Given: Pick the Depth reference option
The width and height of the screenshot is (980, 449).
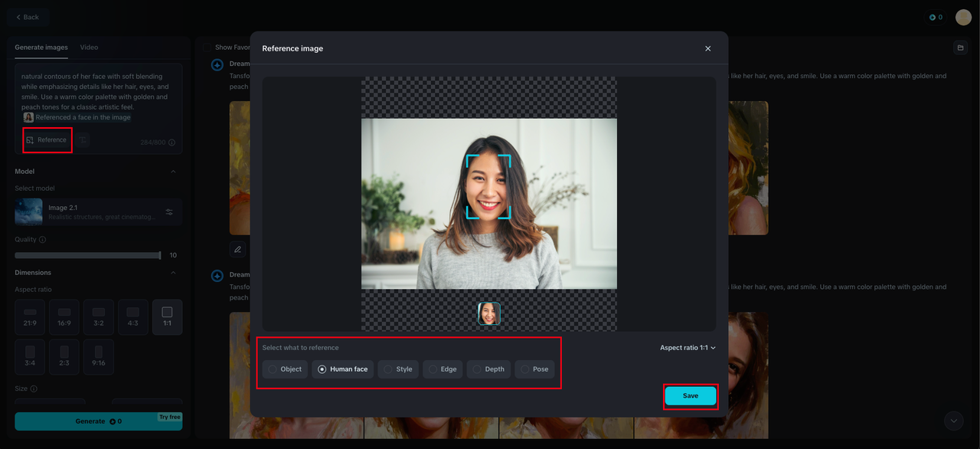Looking at the screenshot, I should point(488,369).
